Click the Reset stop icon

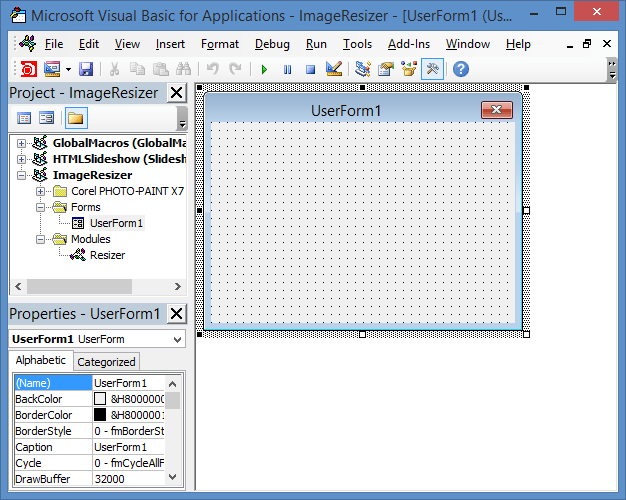(310, 69)
